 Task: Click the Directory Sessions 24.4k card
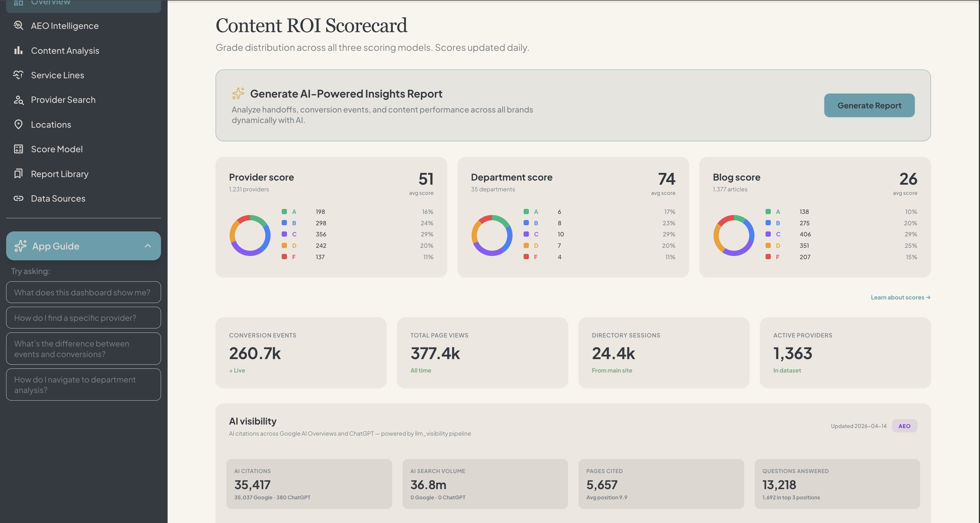tap(664, 352)
